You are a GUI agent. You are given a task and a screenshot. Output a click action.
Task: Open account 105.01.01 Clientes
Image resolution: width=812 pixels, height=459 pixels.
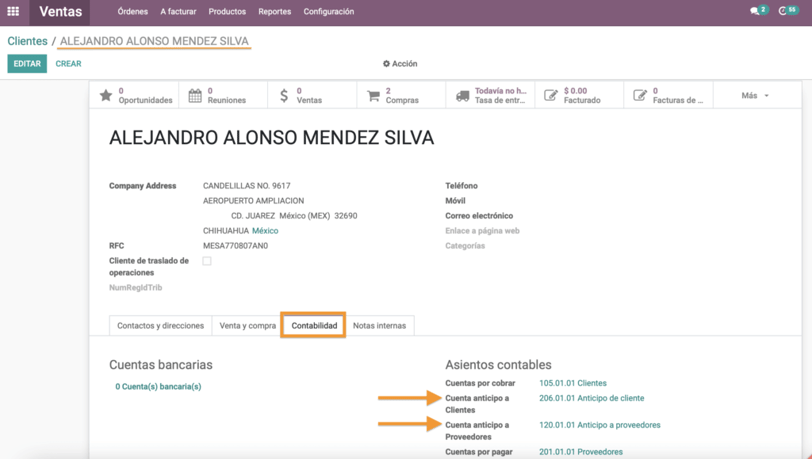click(573, 383)
